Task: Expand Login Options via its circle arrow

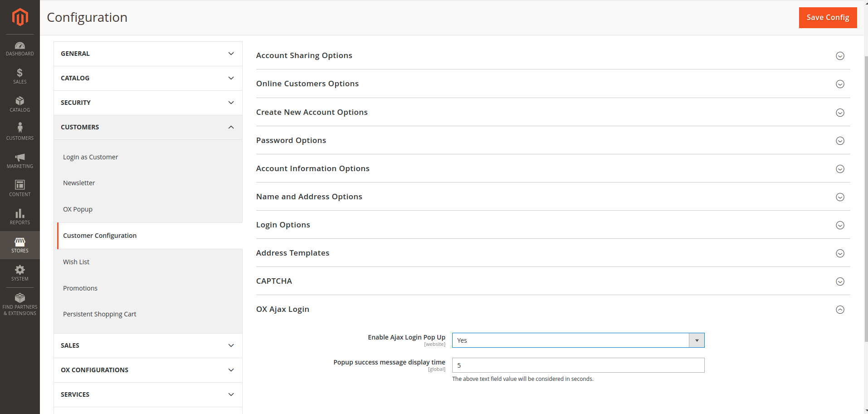Action: (840, 225)
